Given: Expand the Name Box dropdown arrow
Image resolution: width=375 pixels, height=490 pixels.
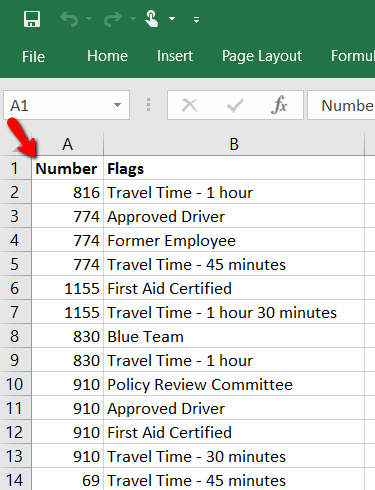Looking at the screenshot, I should pos(117,105).
